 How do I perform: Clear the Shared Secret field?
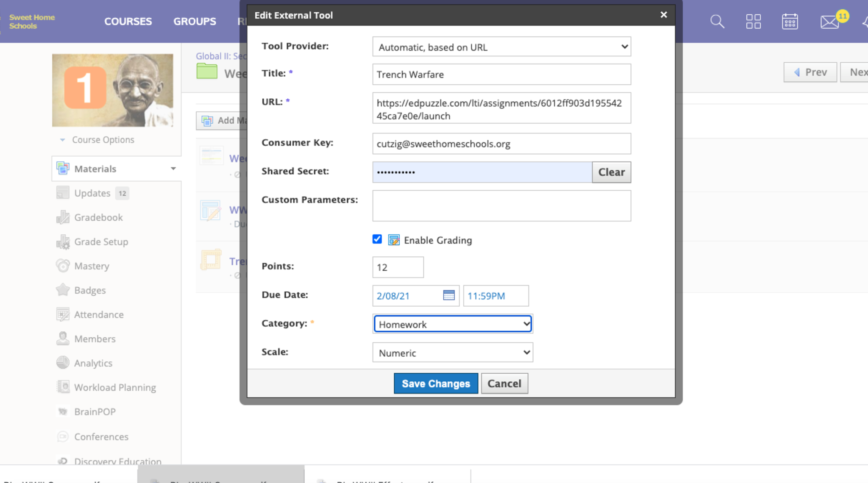coord(611,172)
